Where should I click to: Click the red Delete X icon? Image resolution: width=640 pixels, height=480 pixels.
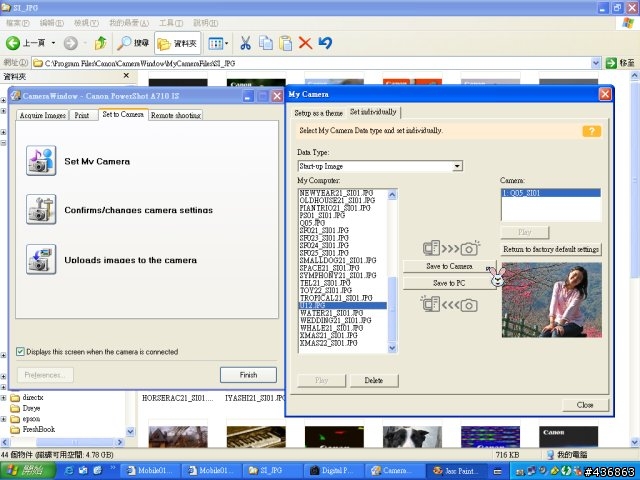[305, 43]
